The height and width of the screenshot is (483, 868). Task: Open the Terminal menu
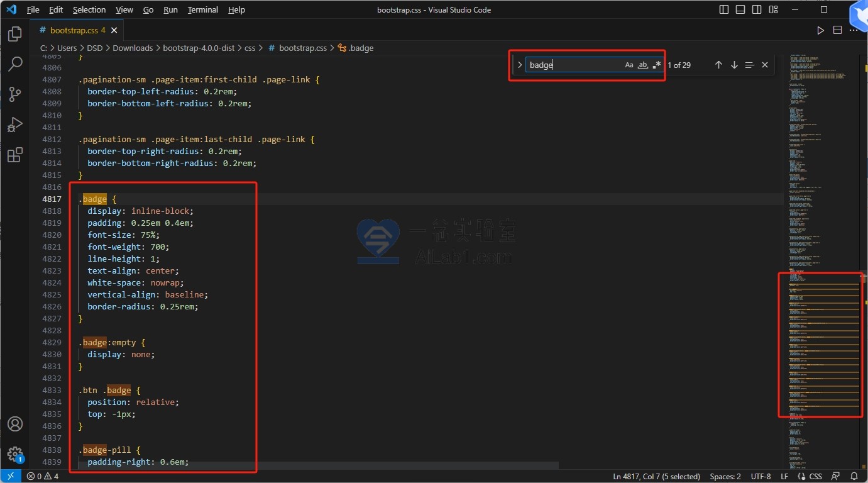[202, 10]
